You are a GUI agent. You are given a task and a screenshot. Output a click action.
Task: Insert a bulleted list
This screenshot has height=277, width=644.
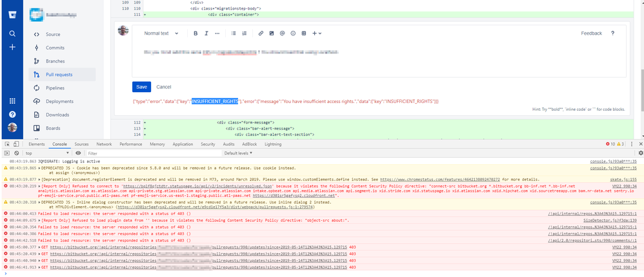[x=234, y=33]
